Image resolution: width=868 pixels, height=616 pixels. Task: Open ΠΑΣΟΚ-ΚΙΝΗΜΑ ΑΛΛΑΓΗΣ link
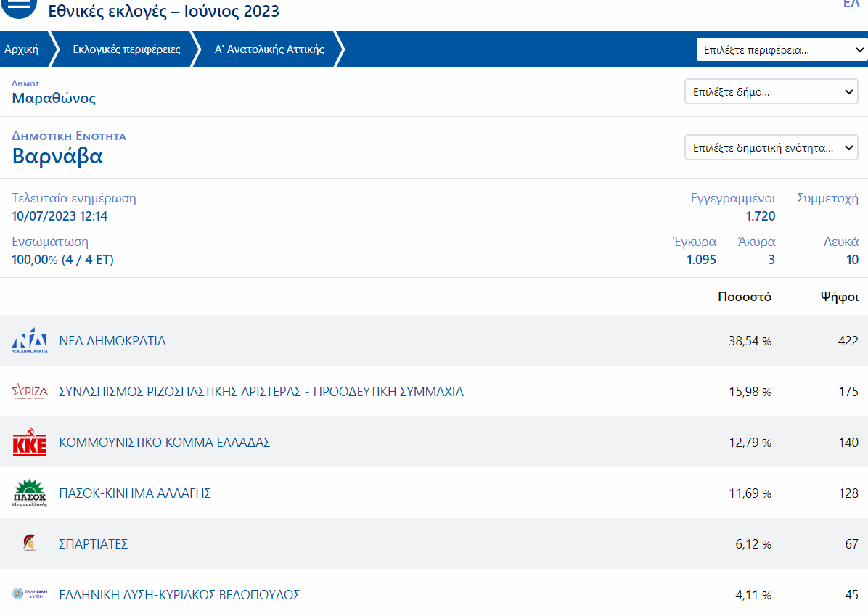135,493
